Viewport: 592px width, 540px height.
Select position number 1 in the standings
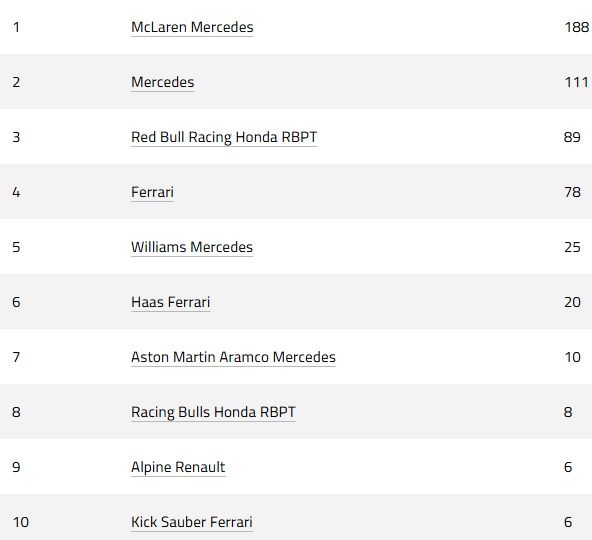(16, 27)
